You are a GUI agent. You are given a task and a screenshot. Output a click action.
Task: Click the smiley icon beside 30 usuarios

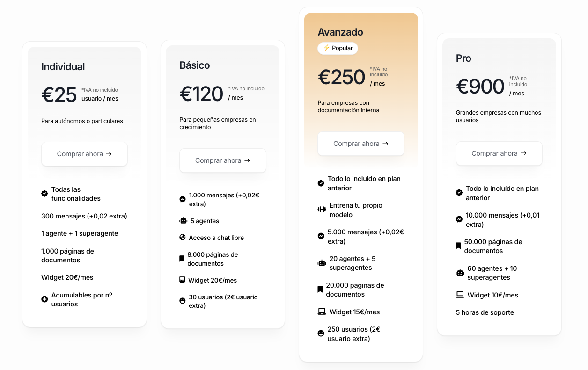(183, 301)
